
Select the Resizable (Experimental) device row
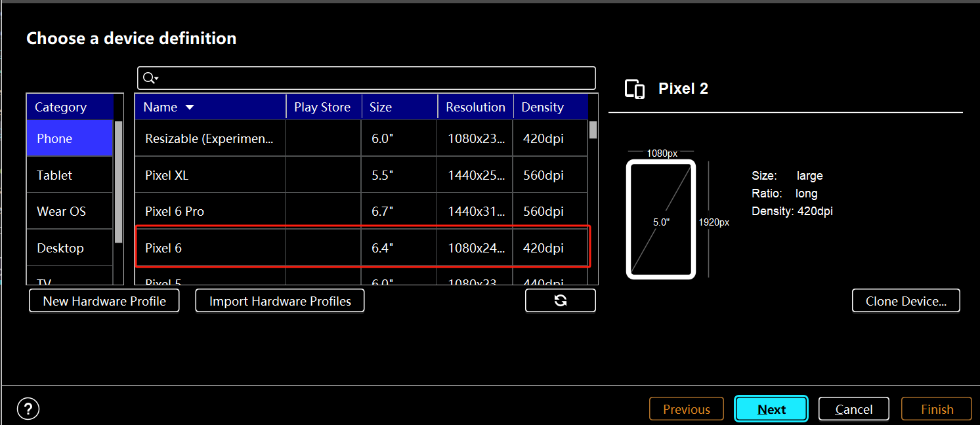tap(361, 138)
